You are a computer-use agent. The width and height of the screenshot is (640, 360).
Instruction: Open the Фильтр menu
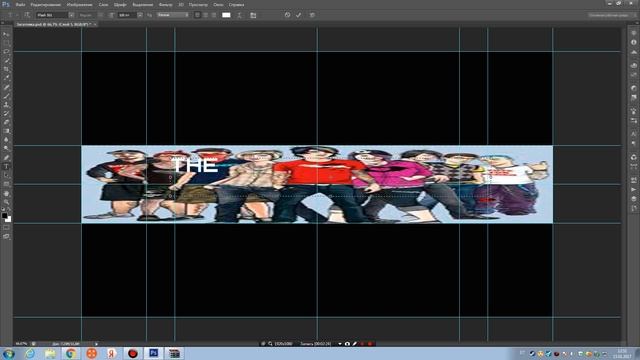(x=165, y=4)
